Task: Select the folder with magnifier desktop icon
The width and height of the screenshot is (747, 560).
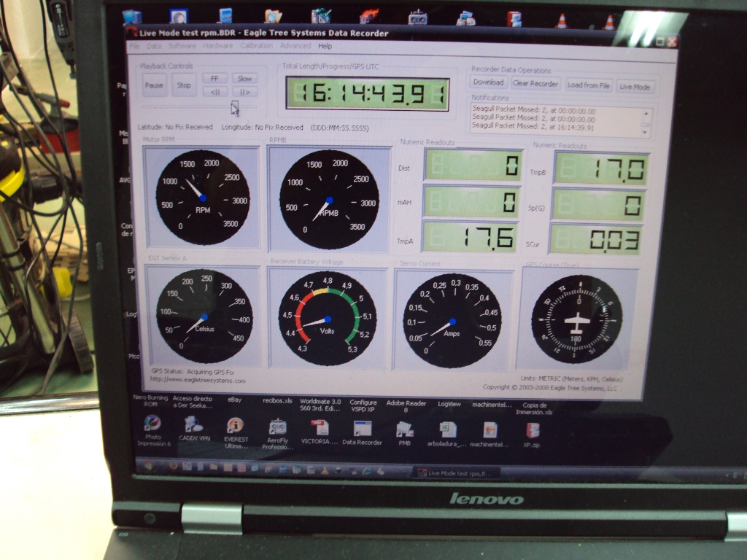Action: click(273, 16)
